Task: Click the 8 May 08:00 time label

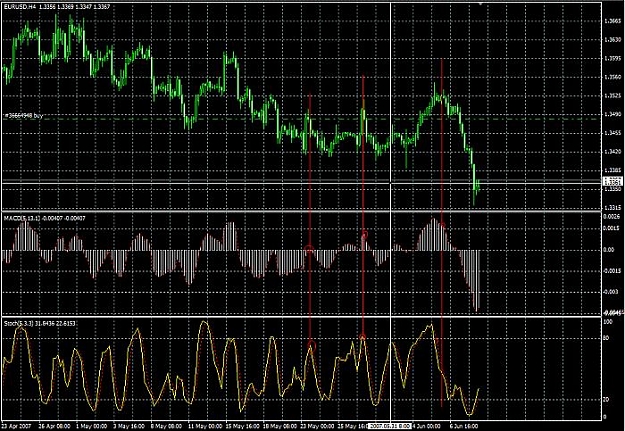Action: click(167, 426)
